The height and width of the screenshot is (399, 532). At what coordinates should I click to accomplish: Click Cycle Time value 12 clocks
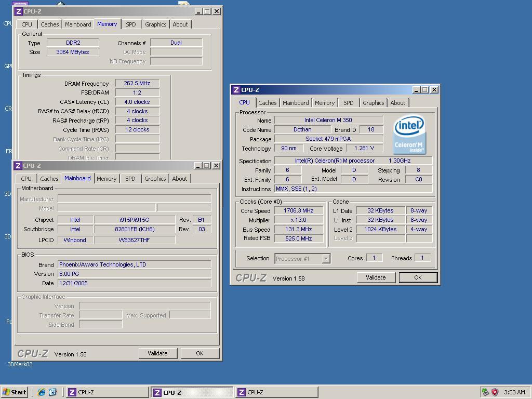coord(137,129)
